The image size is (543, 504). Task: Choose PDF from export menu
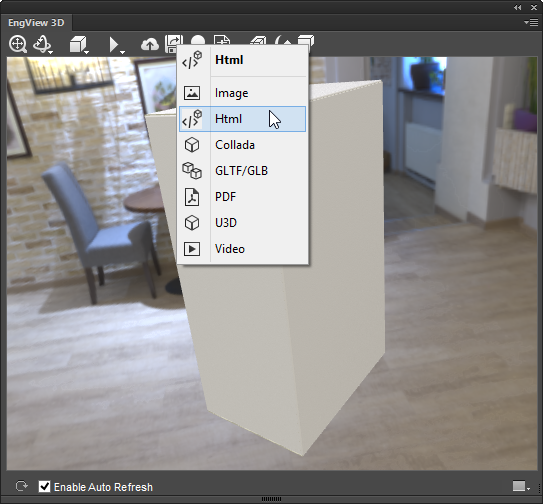click(x=242, y=197)
